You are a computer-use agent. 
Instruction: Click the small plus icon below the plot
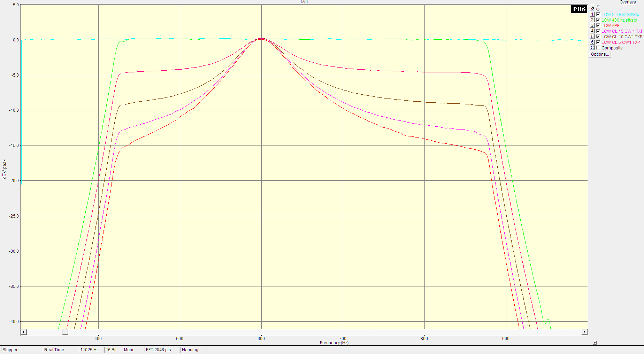tap(595, 343)
